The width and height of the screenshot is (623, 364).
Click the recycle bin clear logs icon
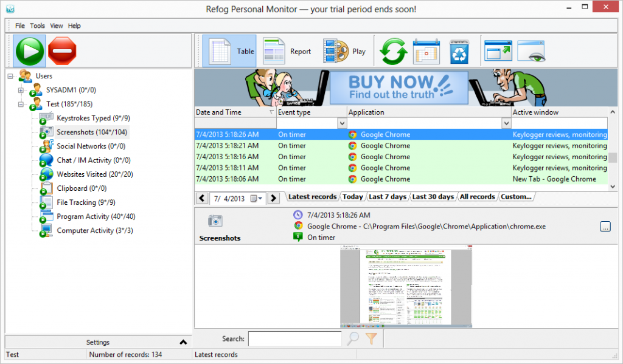pyautogui.click(x=459, y=51)
